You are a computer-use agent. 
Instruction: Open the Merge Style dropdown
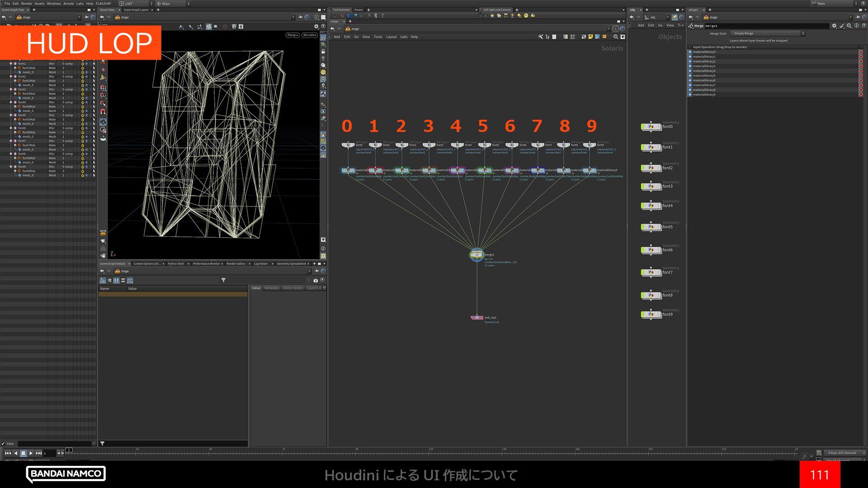[x=767, y=33]
